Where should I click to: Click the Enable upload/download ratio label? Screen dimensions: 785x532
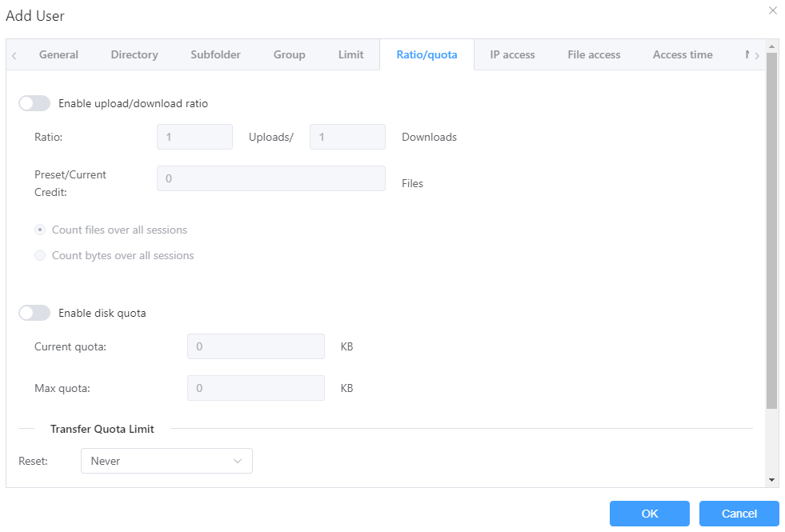point(133,103)
